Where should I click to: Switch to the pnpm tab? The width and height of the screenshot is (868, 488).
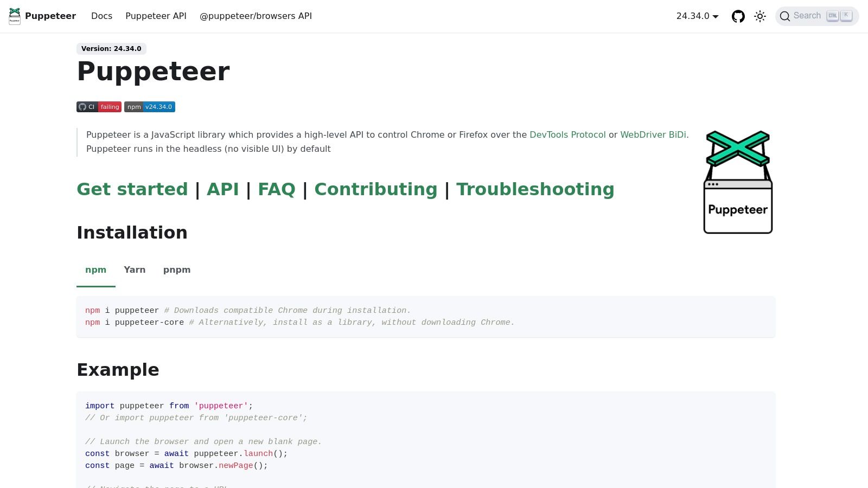pyautogui.click(x=177, y=270)
